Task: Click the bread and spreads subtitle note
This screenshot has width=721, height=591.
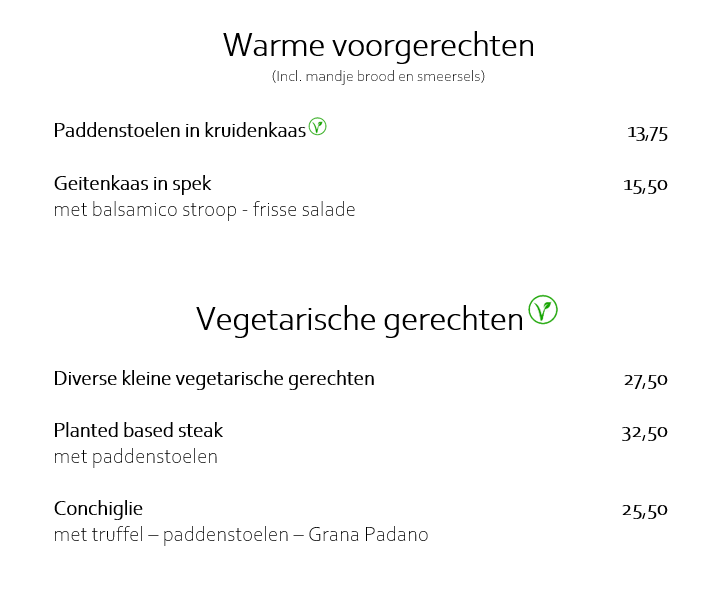Action: tap(378, 77)
